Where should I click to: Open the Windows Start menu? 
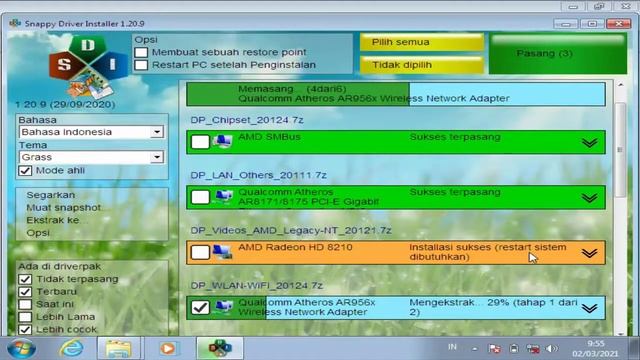(x=21, y=349)
